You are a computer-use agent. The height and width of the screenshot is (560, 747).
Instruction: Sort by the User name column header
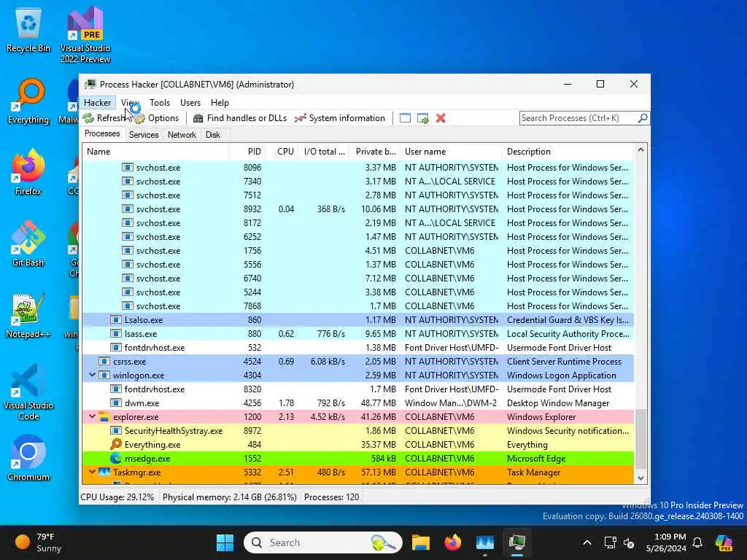pos(451,152)
